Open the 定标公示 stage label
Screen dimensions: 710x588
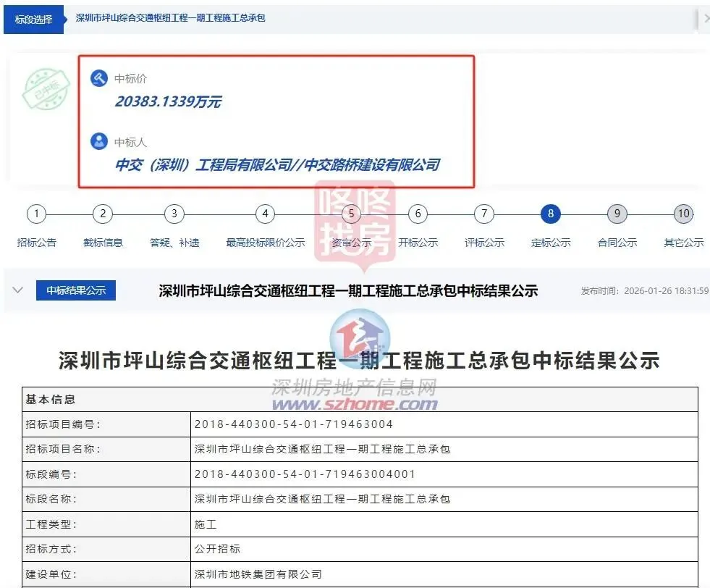click(x=551, y=243)
